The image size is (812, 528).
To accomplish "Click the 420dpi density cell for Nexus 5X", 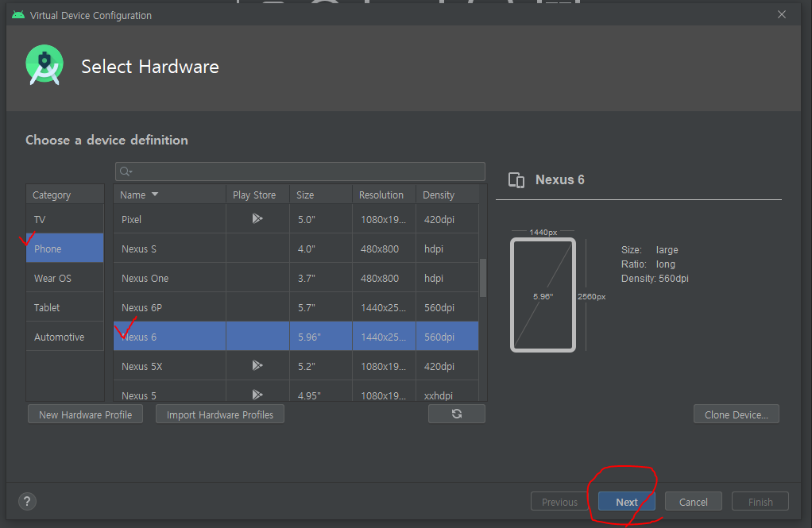I will click(x=447, y=366).
